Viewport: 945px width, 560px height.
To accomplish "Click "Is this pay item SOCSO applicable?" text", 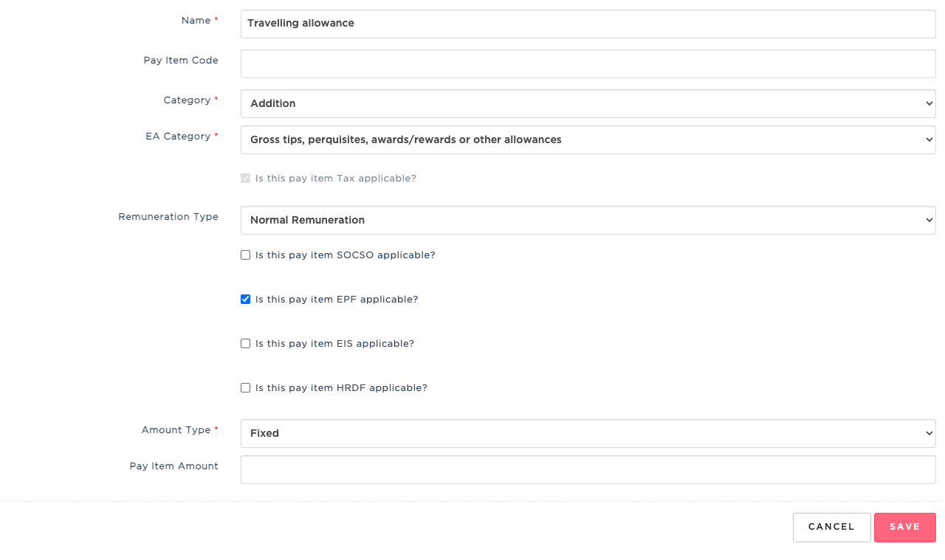I will tap(346, 255).
